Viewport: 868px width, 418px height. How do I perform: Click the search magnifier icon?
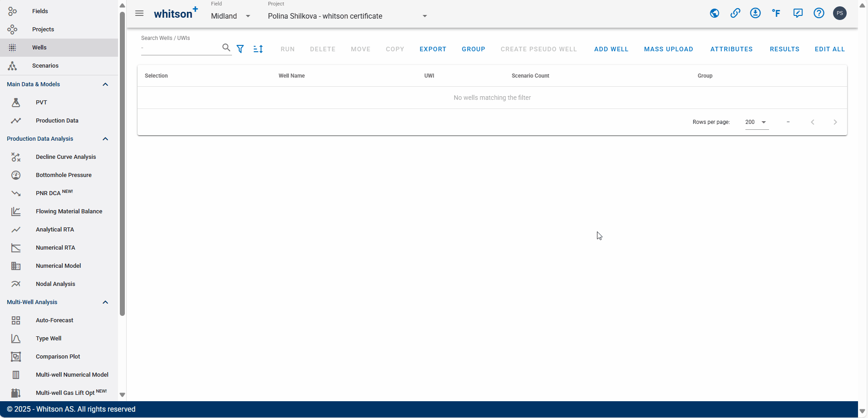(226, 48)
